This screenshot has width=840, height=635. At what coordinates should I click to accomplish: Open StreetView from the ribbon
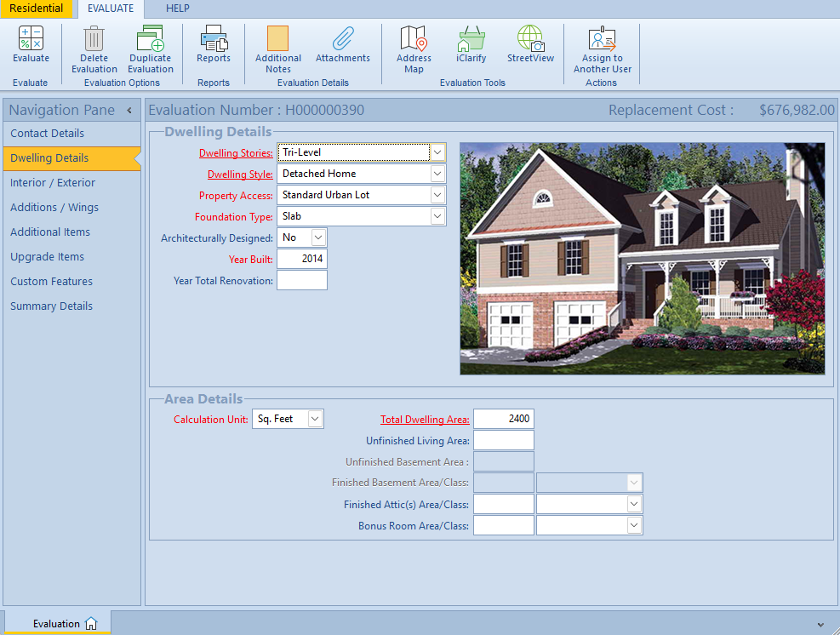pos(530,38)
